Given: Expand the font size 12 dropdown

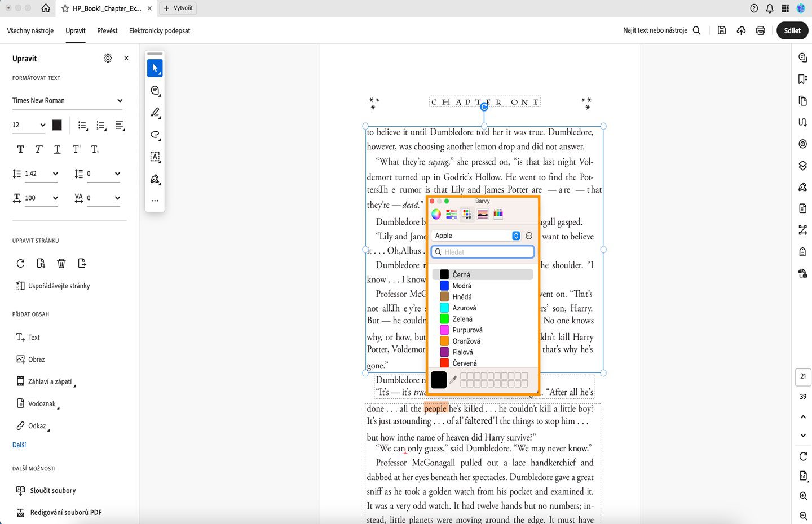Looking at the screenshot, I should [x=29, y=125].
